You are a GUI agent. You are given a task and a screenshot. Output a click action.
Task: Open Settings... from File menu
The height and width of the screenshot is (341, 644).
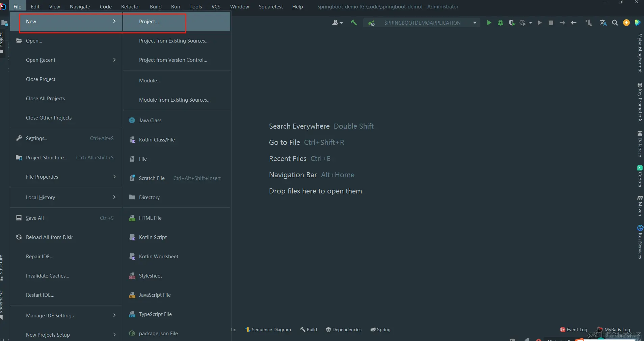[66, 138]
